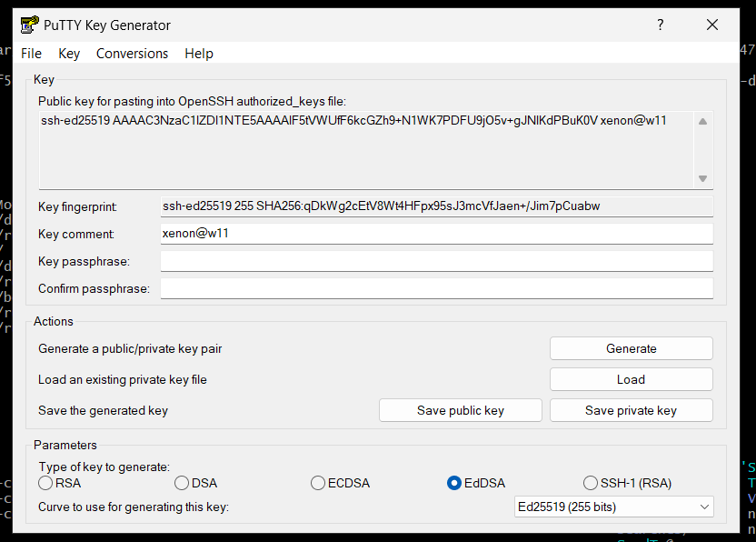Pick the SSH-1 (RSA) option

(x=591, y=483)
